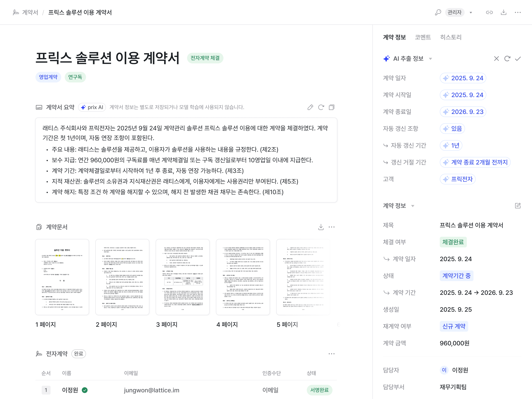Open the 3 페이지 document thumbnail
The image size is (532, 399).
(183, 277)
